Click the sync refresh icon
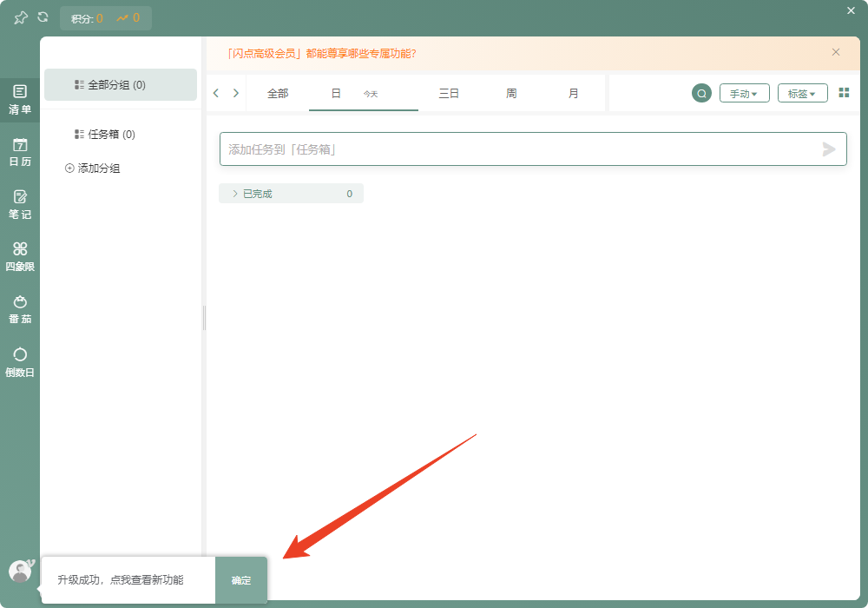The image size is (868, 608). [x=41, y=16]
